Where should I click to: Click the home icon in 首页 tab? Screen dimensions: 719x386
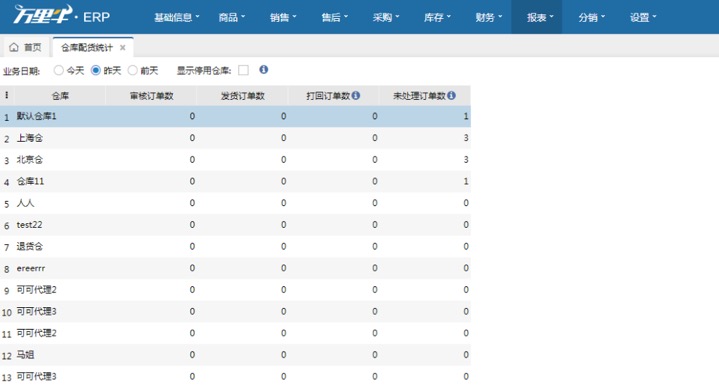[x=14, y=47]
